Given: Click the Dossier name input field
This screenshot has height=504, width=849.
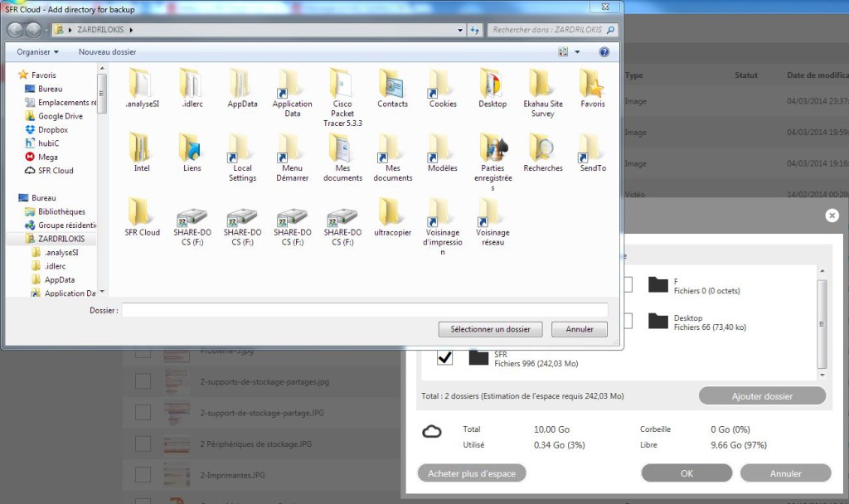Looking at the screenshot, I should pyautogui.click(x=365, y=310).
